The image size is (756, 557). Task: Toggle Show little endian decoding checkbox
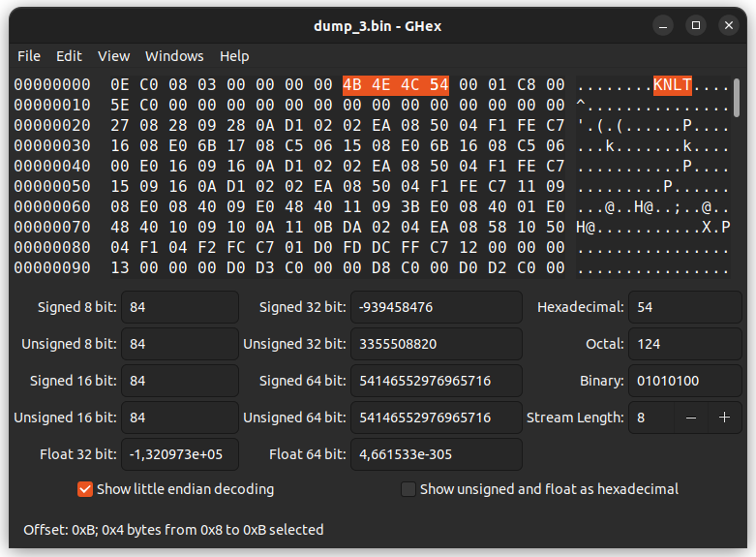[84, 489]
